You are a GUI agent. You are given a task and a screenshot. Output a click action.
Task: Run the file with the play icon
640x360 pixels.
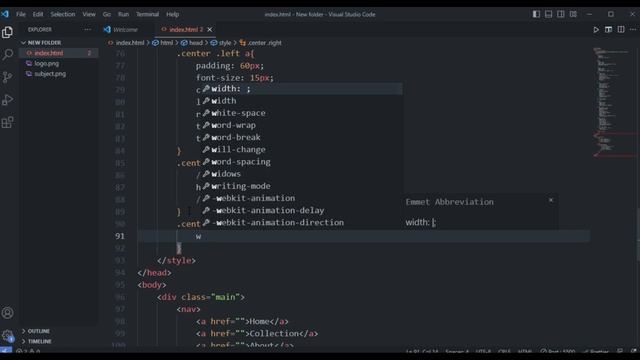(x=596, y=29)
